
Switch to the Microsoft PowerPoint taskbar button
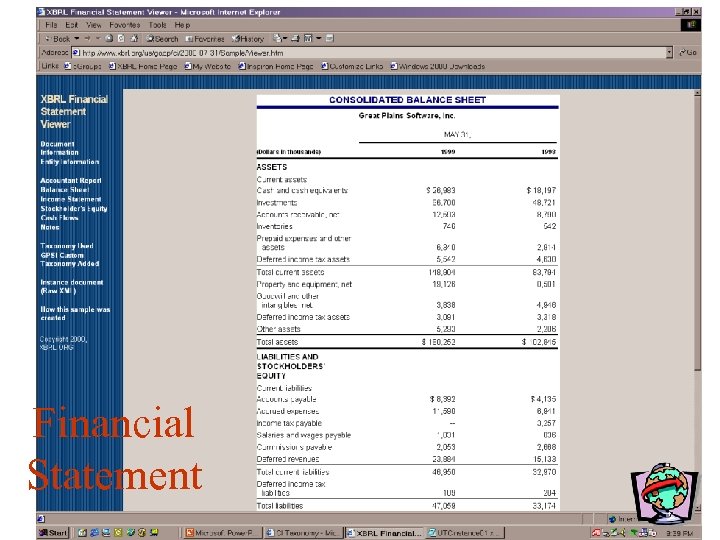pos(222,533)
